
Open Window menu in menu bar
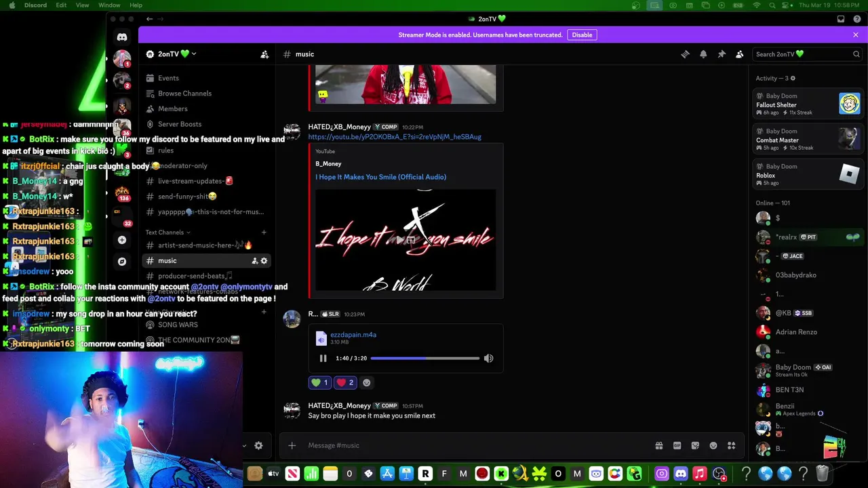click(109, 5)
